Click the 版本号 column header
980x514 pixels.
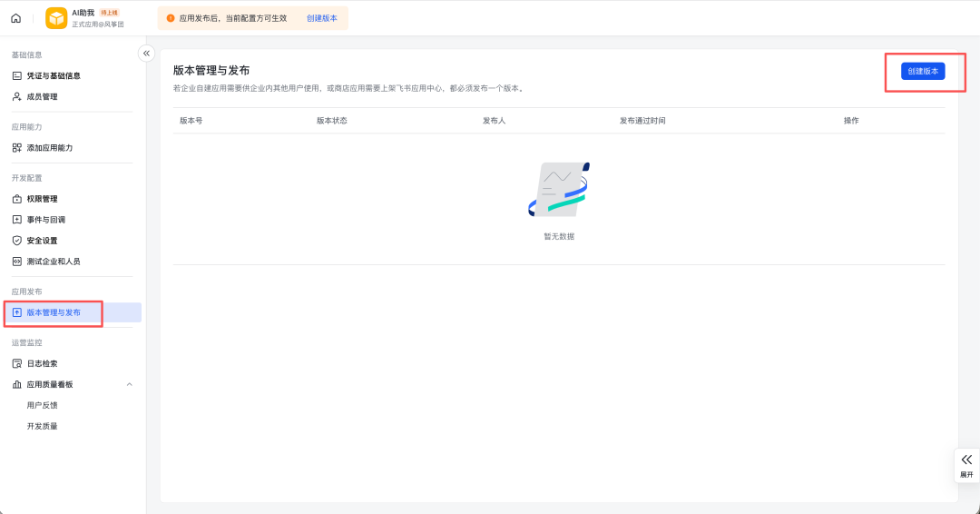click(x=191, y=121)
